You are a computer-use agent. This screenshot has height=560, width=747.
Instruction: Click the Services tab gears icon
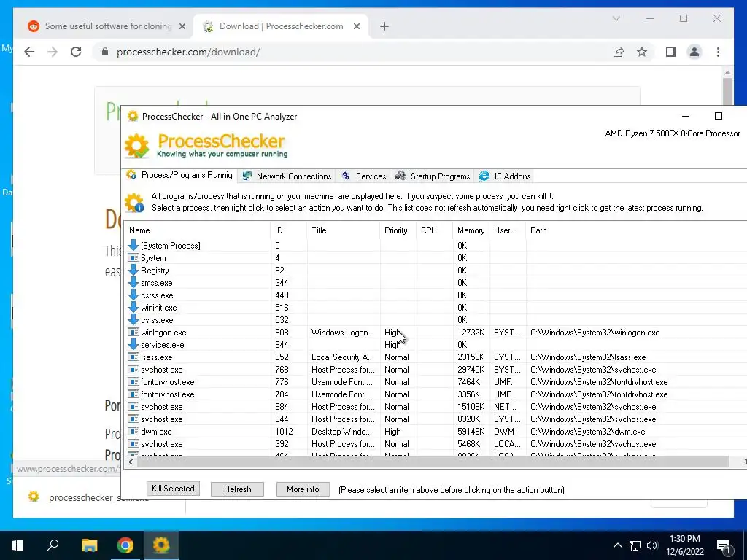pyautogui.click(x=346, y=176)
